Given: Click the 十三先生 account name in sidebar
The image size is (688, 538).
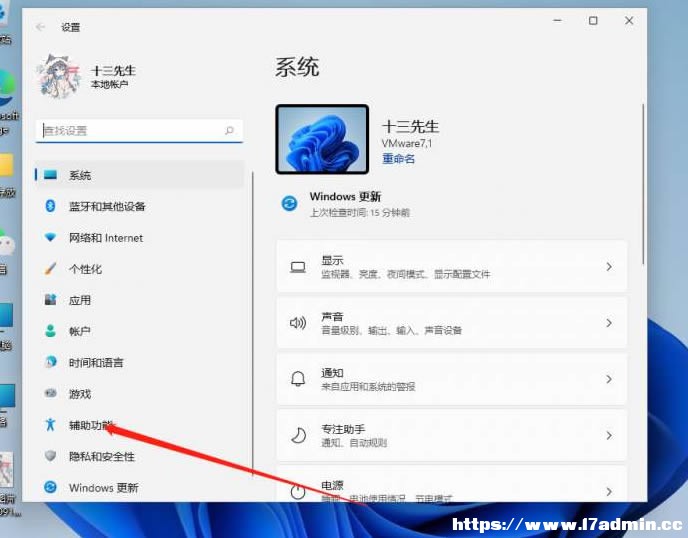Looking at the screenshot, I should point(113,70).
